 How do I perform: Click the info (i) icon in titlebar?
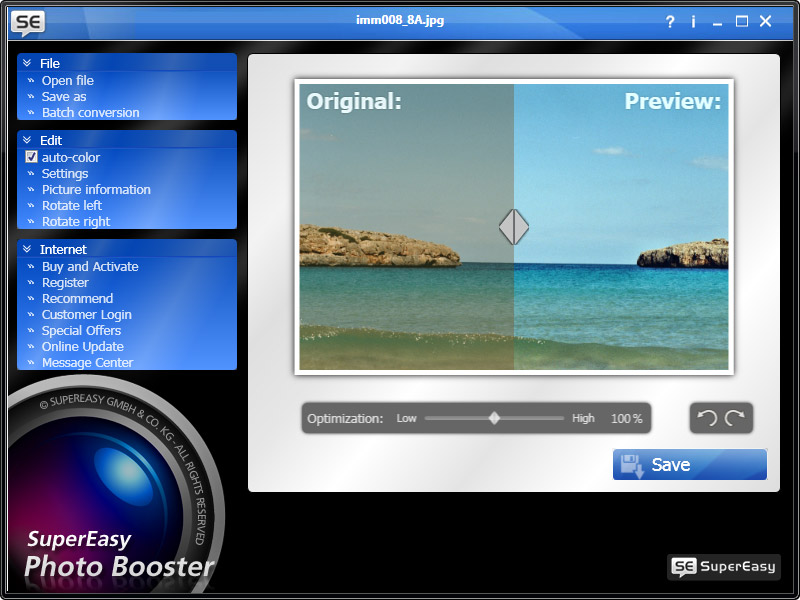[693, 20]
